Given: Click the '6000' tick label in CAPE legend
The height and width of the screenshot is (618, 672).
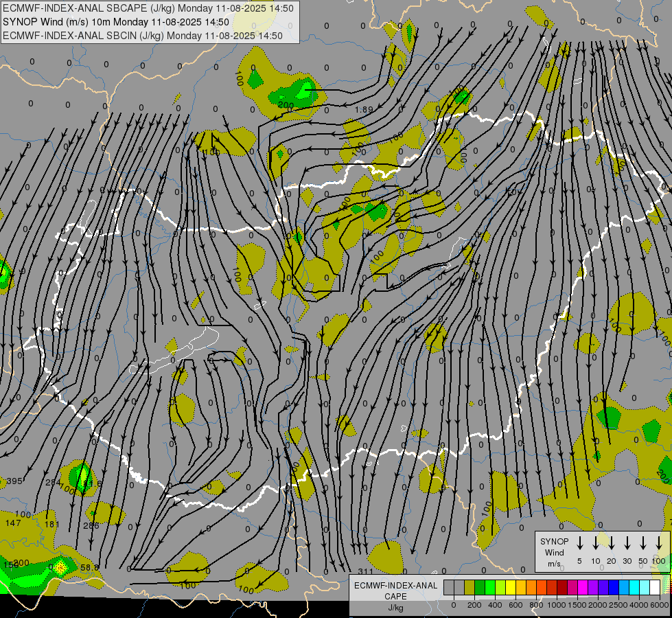Looking at the screenshot, I should [660, 605].
